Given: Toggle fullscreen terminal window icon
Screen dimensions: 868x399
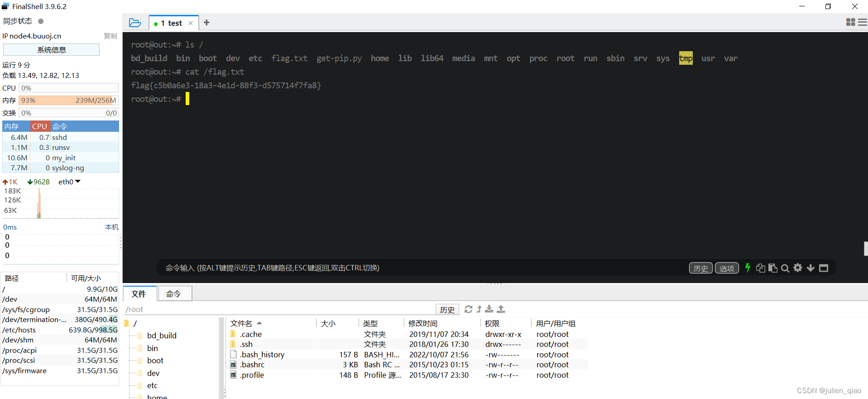Looking at the screenshot, I should [x=824, y=268].
